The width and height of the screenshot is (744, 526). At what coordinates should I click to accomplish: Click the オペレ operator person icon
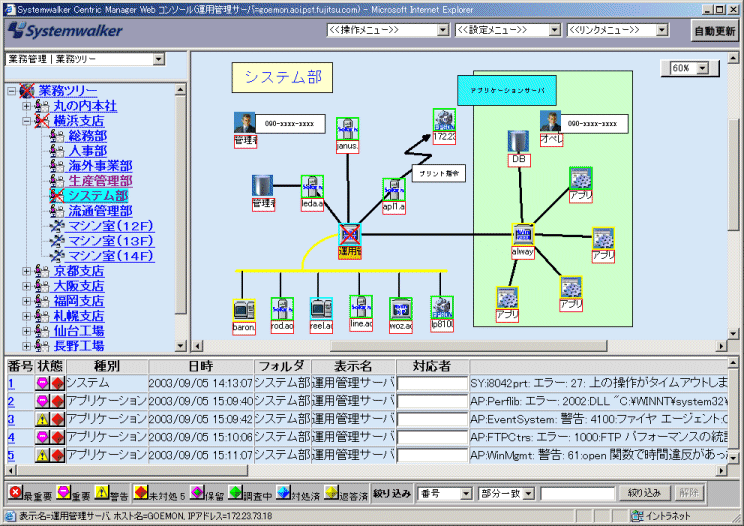pos(550,121)
